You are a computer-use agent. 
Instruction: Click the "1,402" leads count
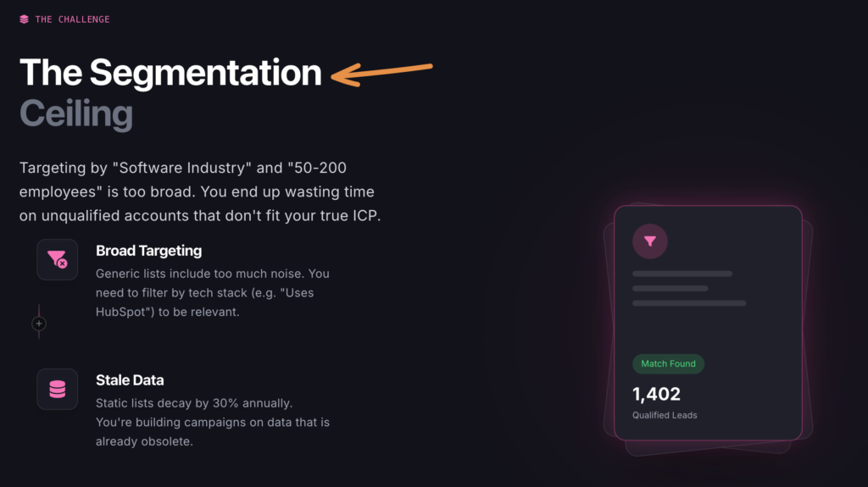tap(656, 394)
